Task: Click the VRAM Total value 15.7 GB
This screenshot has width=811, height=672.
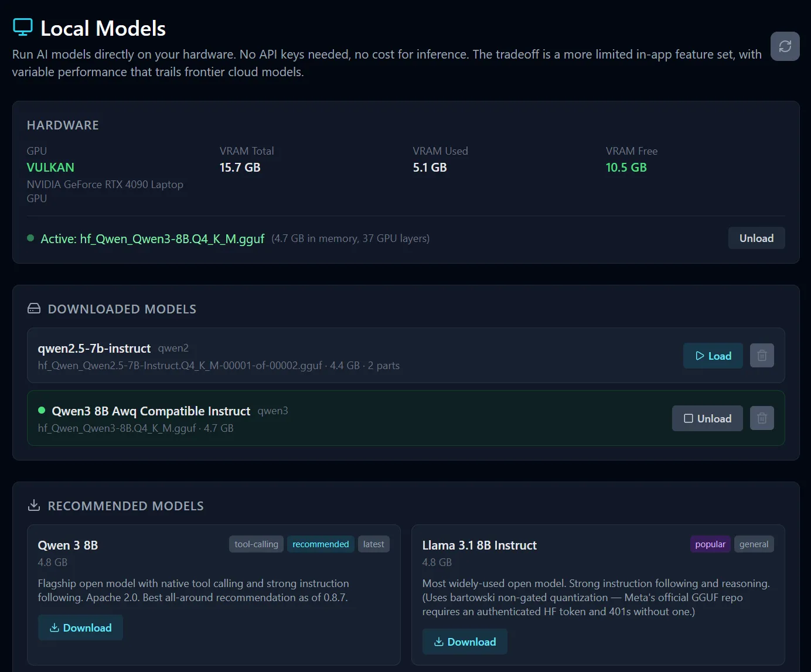Action: pyautogui.click(x=240, y=168)
